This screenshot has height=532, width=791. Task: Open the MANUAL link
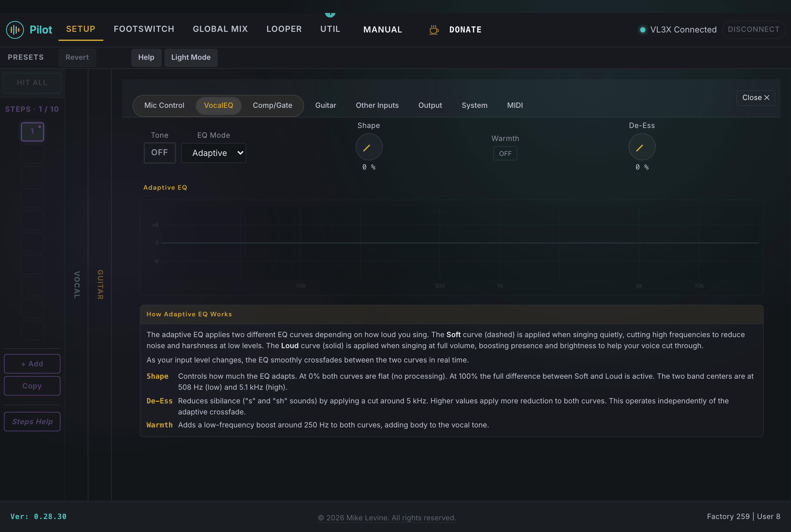tap(383, 30)
